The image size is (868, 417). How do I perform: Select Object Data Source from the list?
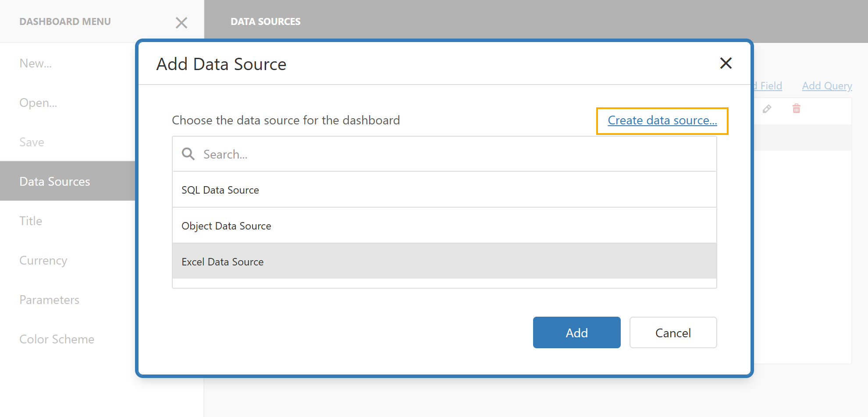tap(226, 226)
